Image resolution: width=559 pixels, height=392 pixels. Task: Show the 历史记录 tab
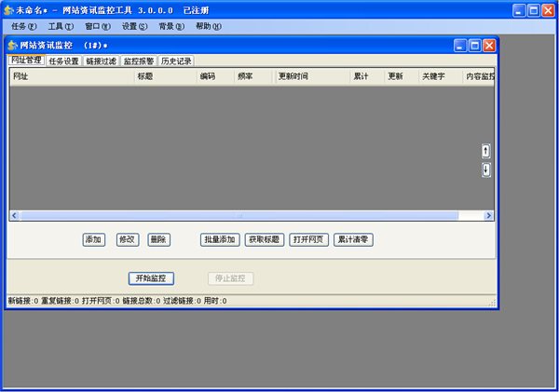coord(176,61)
